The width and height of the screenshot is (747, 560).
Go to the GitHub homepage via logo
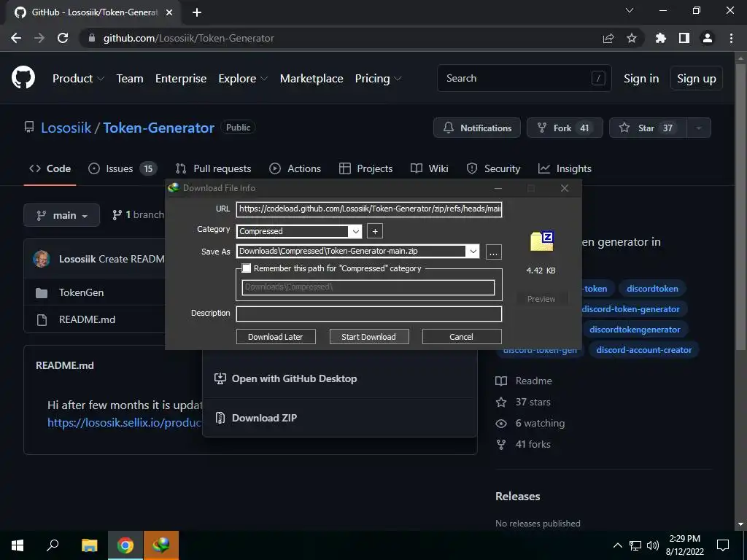point(23,78)
